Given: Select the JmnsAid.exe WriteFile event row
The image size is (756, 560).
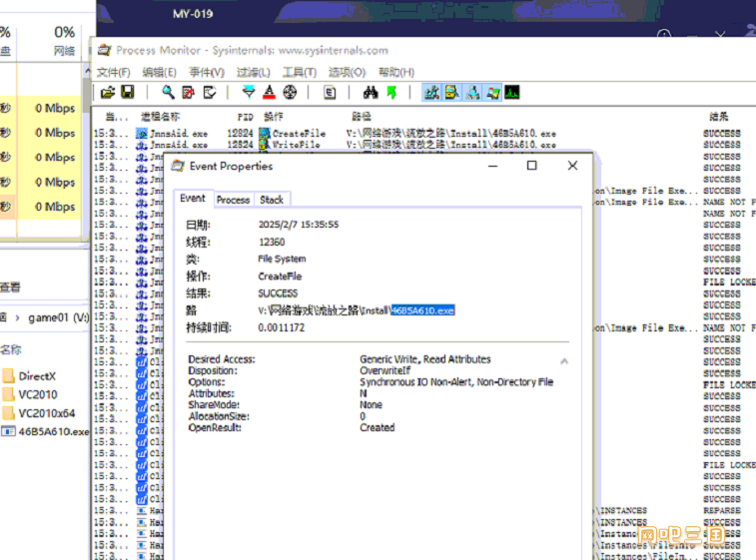Looking at the screenshot, I should (x=424, y=145).
